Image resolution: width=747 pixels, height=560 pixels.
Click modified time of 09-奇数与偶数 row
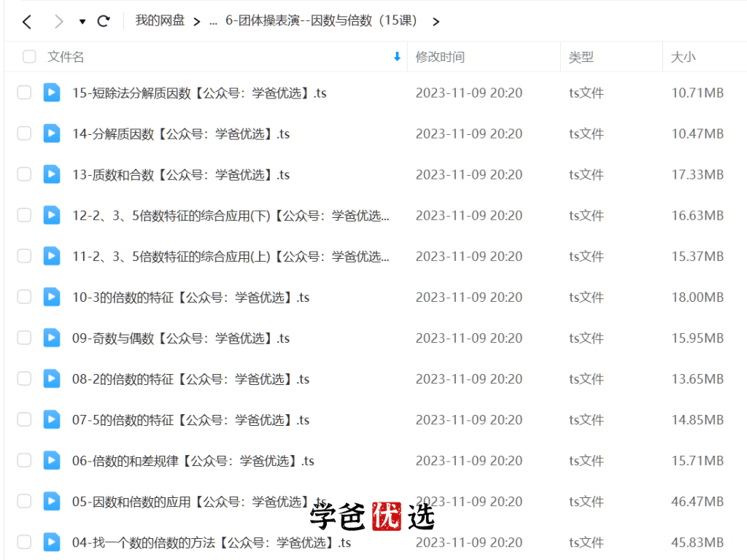469,338
